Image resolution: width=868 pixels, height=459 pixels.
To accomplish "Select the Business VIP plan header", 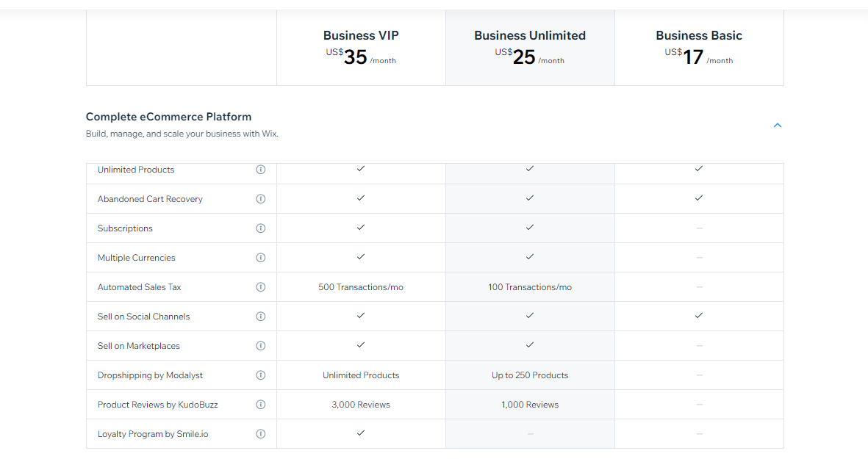I will coord(361,36).
